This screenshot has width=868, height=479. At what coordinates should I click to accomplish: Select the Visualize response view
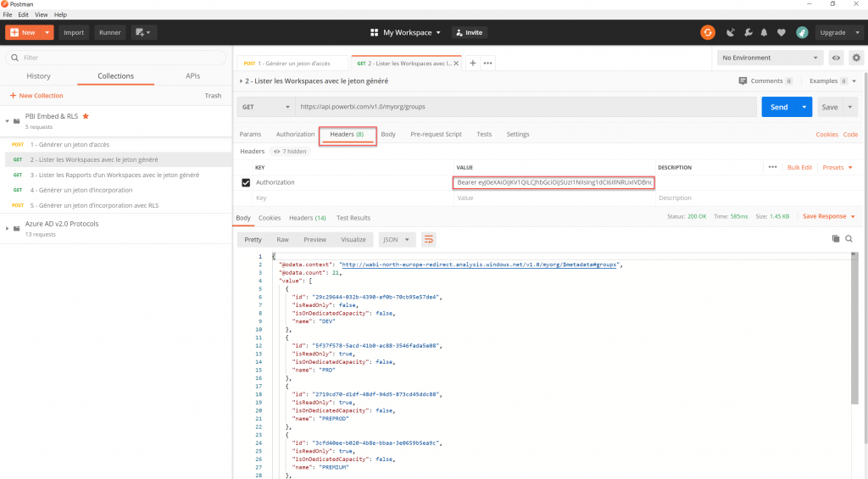click(x=353, y=240)
